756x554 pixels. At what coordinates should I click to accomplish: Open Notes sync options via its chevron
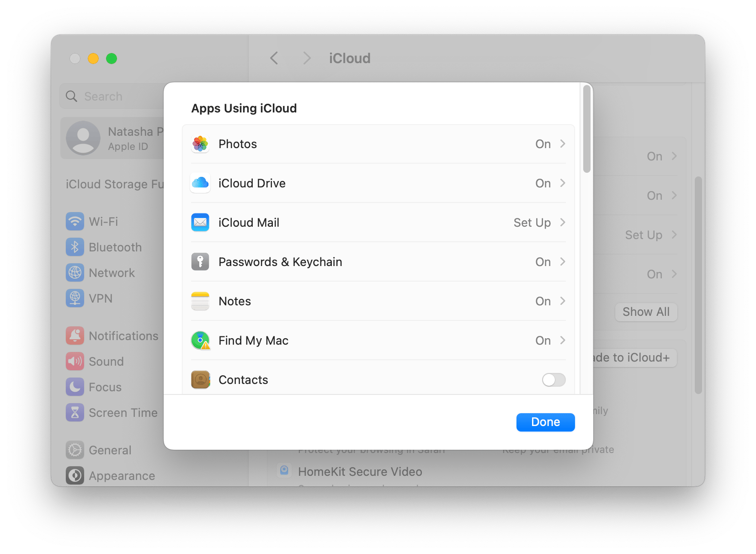click(x=562, y=301)
